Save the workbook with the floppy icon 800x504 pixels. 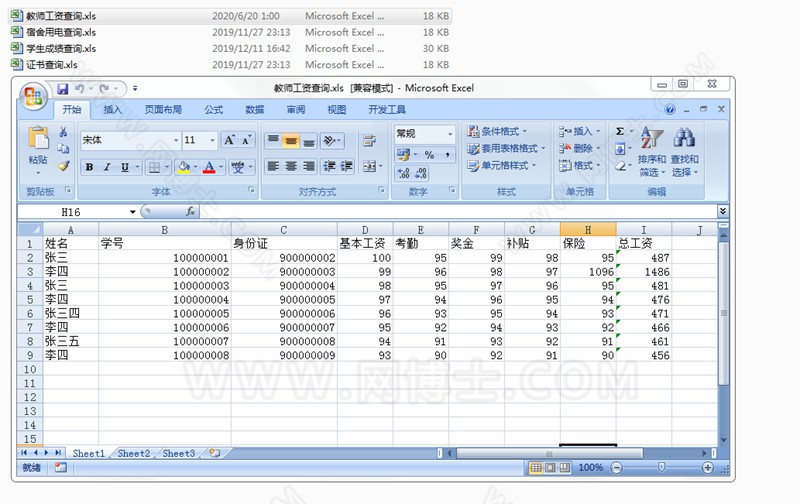tap(63, 89)
